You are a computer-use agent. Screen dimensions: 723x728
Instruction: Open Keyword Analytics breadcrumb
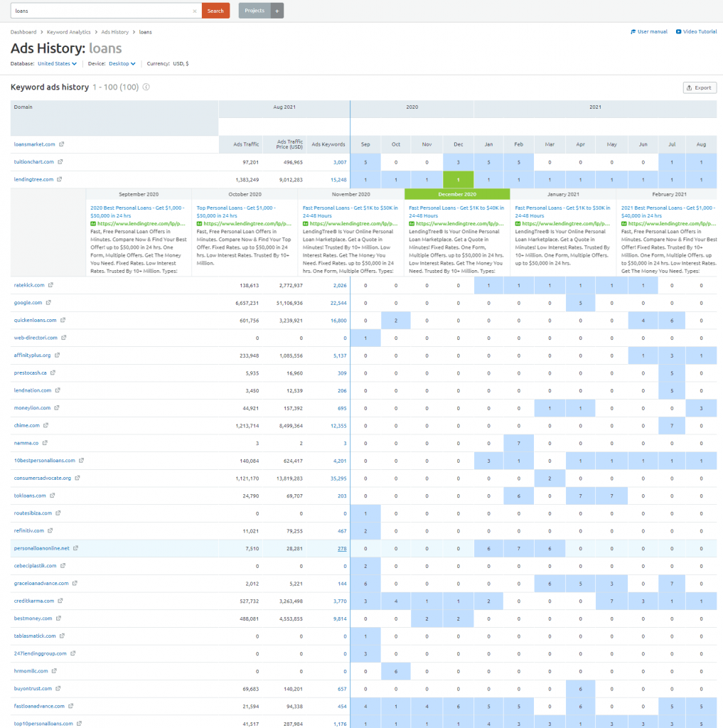(x=69, y=32)
